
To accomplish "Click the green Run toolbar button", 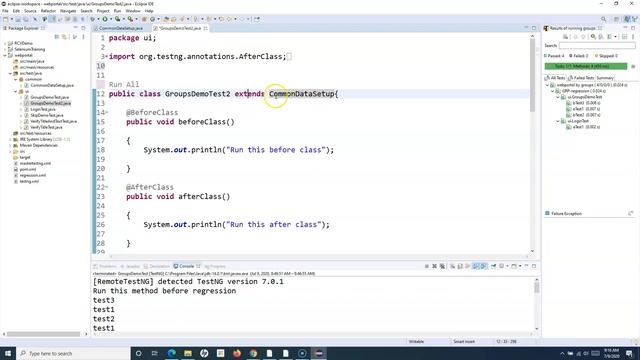I will pyautogui.click(x=105, y=19).
